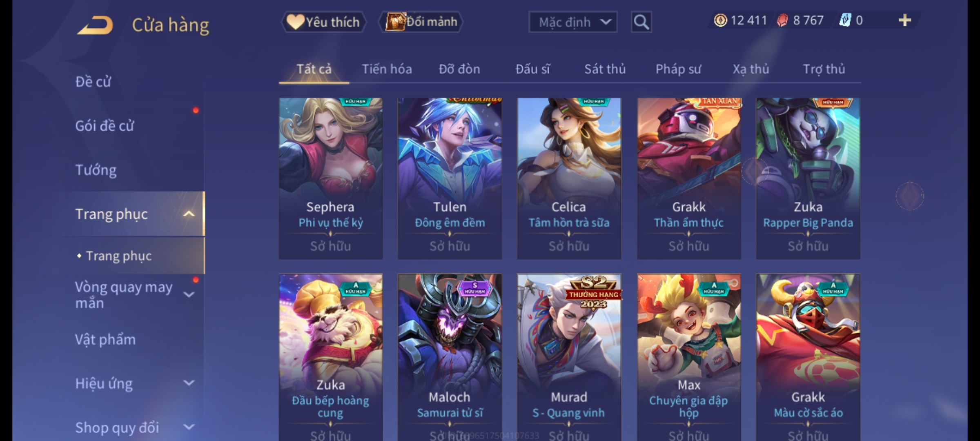Open the search magnifier icon
The width and height of the screenshot is (980, 441).
click(x=641, y=22)
